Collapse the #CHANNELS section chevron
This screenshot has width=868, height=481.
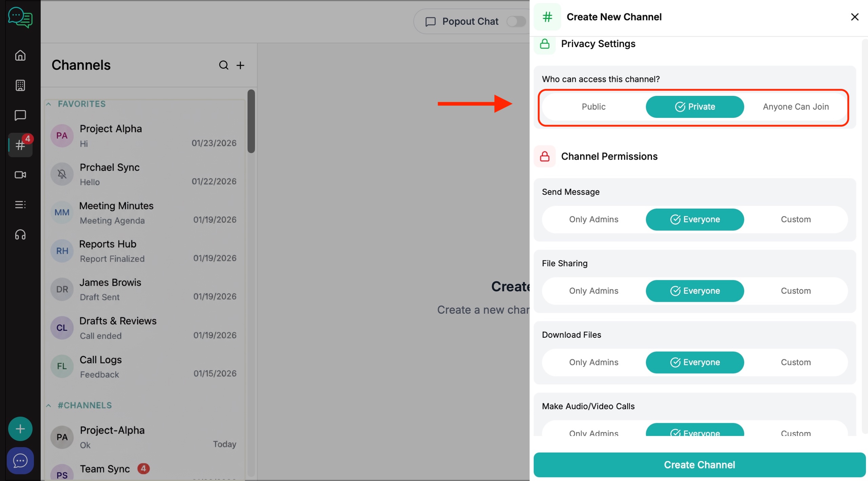(x=49, y=405)
